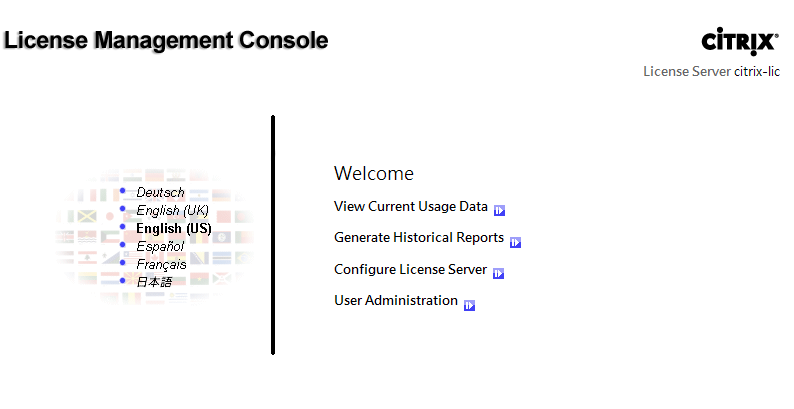Click the Welcome heading
Image resolution: width=794 pixels, height=409 pixels.
(x=374, y=174)
